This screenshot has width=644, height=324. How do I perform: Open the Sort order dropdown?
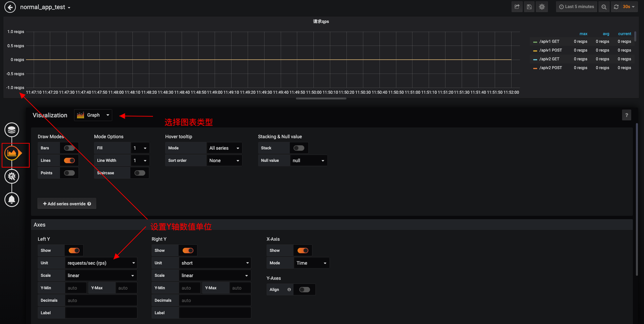coord(224,160)
